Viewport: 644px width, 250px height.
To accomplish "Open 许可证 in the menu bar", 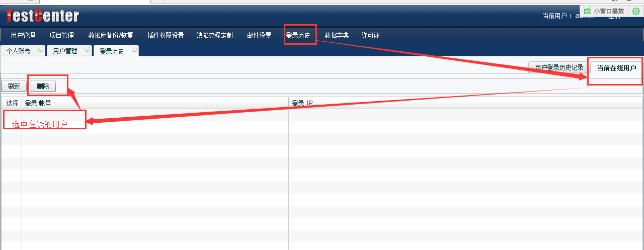I will click(x=370, y=36).
